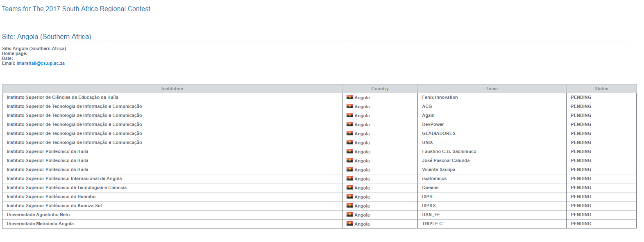Viewport: 644px width, 242px height.
Task: Click PENDING status for Fenix Innovation
Action: tap(581, 97)
